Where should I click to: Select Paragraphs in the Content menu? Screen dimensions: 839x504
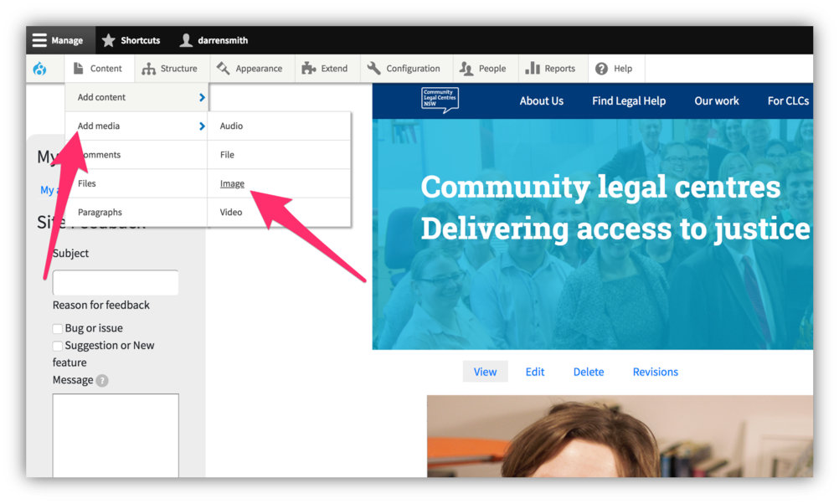[x=137, y=213]
